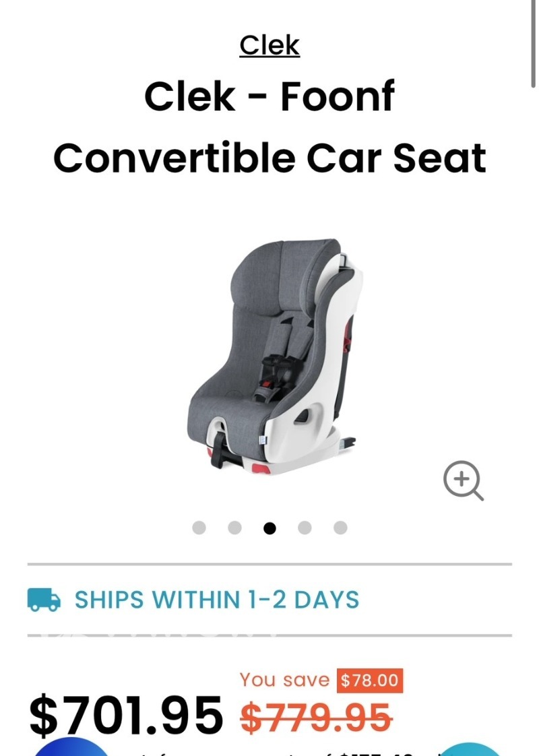539x756 pixels.
Task: Tap the magnifier zoom-in icon
Action: click(x=464, y=480)
